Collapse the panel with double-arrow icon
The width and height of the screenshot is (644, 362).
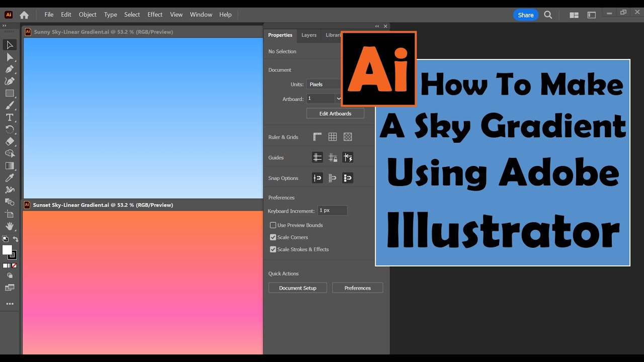pos(377,26)
